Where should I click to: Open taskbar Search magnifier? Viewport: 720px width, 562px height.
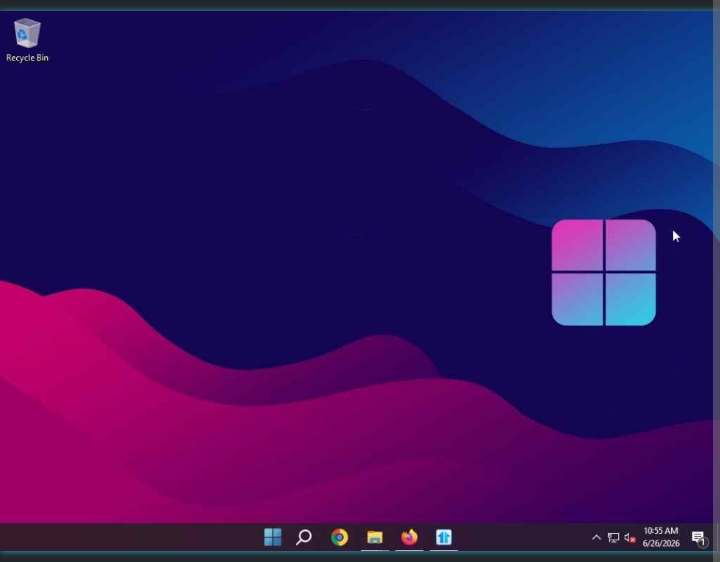click(x=304, y=537)
